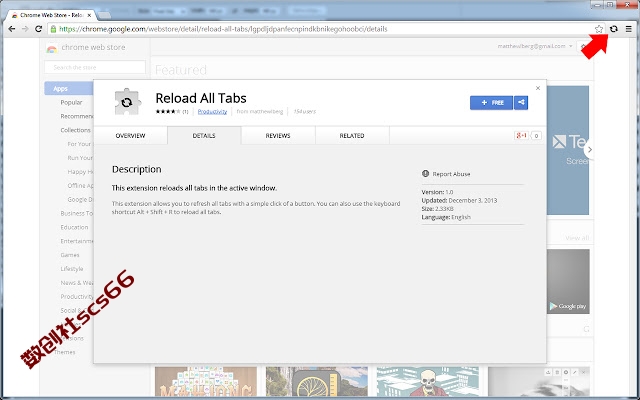Open a new browser tab

tap(104, 16)
